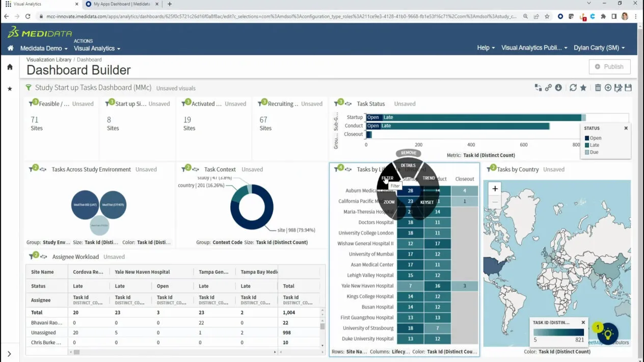
Task: Click the Publish button
Action: 609,66
